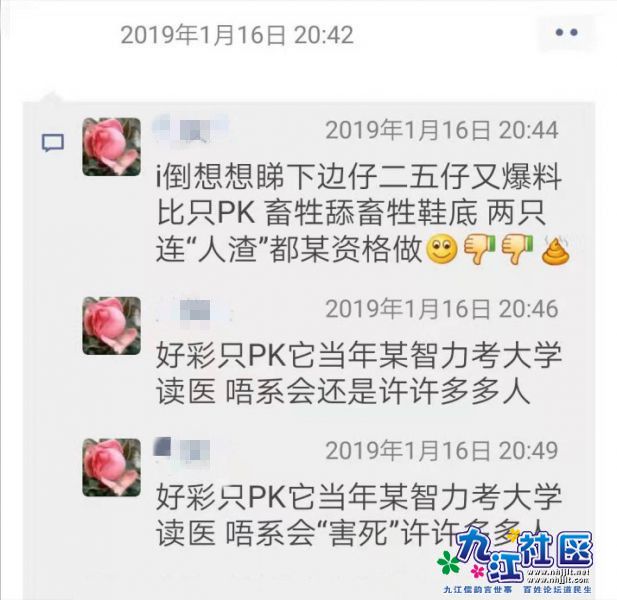Click the post timestamp 20:42
617x600 pixels.
[237, 35]
